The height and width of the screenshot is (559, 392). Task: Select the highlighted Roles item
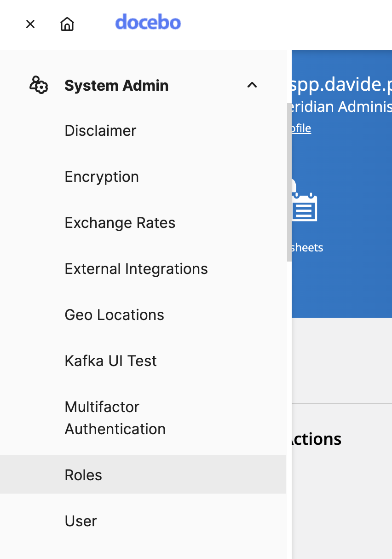tap(83, 475)
